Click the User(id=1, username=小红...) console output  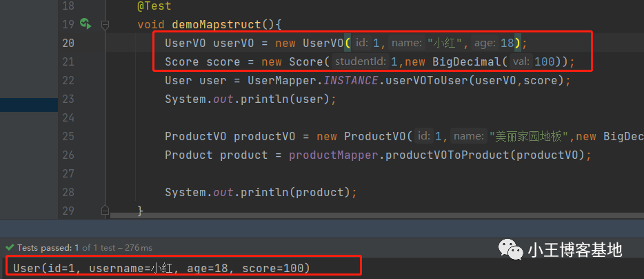(x=161, y=269)
